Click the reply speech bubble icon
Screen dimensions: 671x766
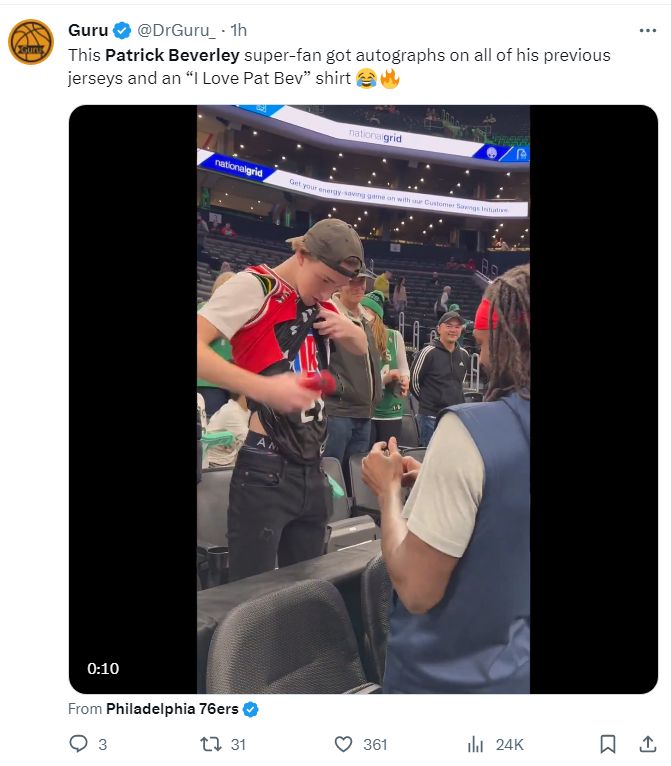[x=80, y=744]
